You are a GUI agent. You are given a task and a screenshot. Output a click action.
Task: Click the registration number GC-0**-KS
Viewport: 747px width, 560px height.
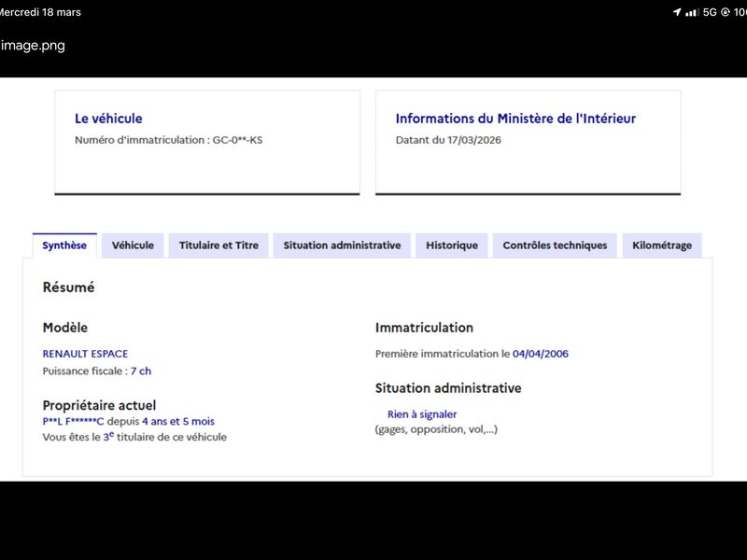coord(237,140)
